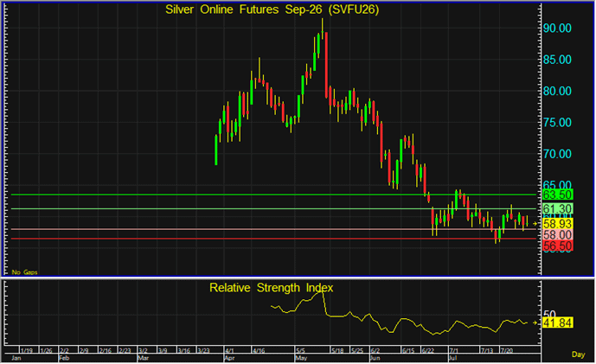Click the Jan month label
This screenshot has height=364, width=596.
[16, 358]
